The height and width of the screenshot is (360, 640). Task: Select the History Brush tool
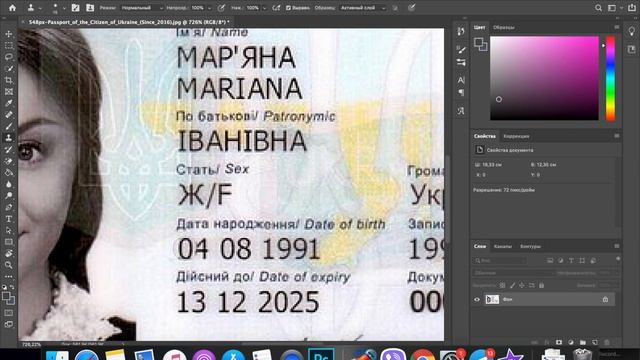pyautogui.click(x=9, y=149)
